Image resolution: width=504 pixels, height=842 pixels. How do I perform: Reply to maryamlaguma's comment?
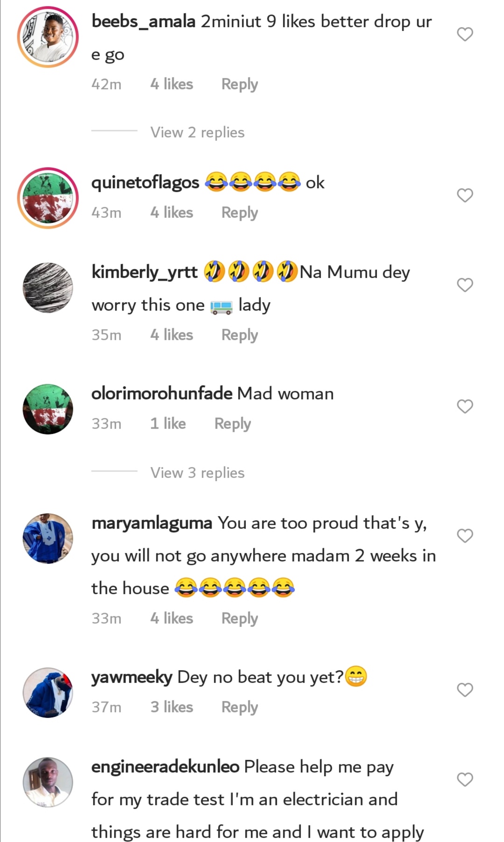pos(239,618)
